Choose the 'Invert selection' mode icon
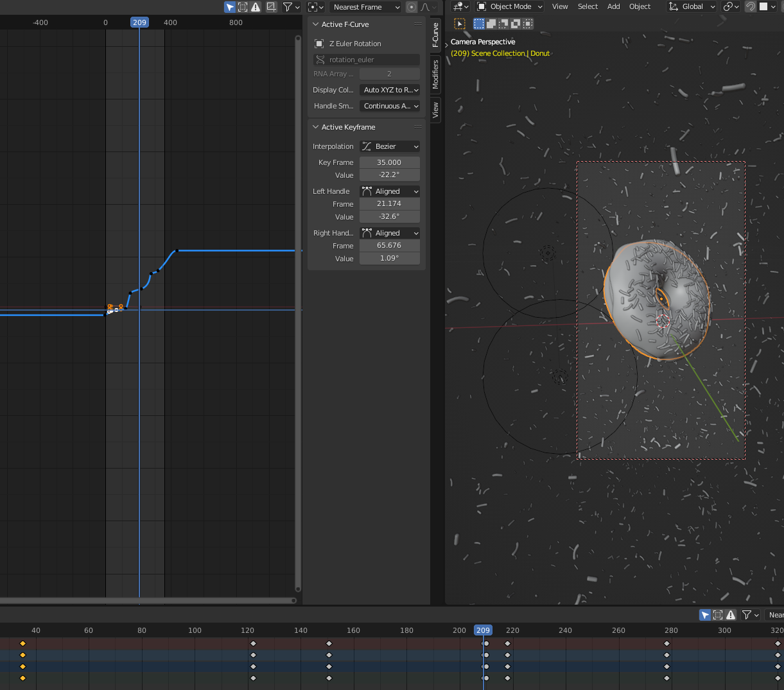 point(516,24)
